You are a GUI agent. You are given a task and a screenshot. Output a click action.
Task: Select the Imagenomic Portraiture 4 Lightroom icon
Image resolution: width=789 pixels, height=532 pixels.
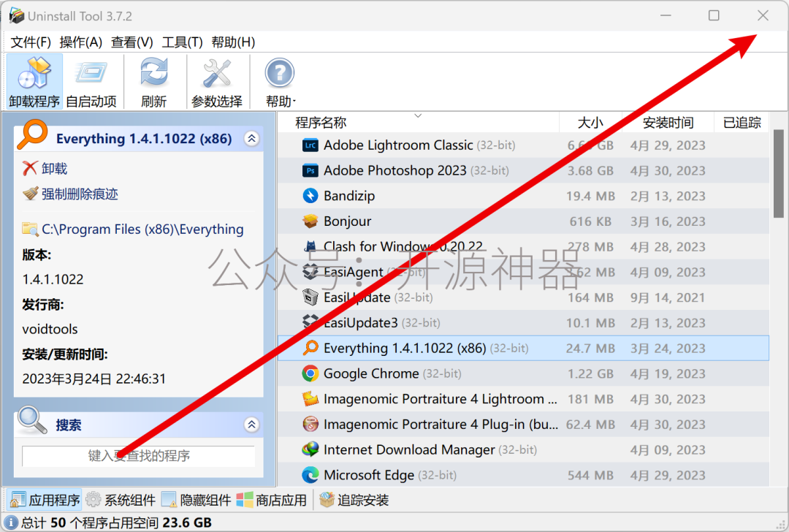[x=310, y=398]
